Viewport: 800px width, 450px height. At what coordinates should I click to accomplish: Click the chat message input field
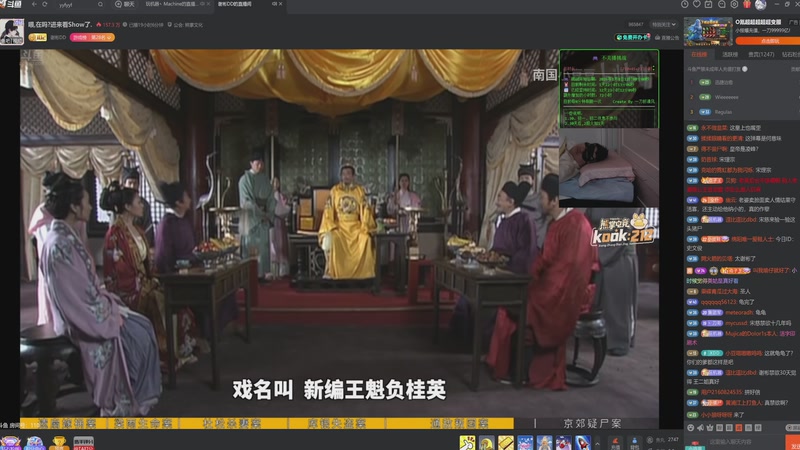tap(746, 442)
